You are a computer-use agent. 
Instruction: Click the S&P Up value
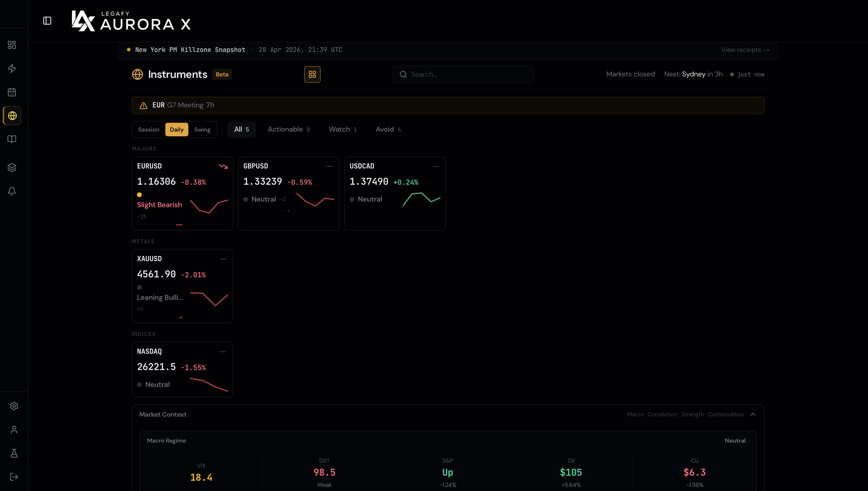pyautogui.click(x=448, y=472)
